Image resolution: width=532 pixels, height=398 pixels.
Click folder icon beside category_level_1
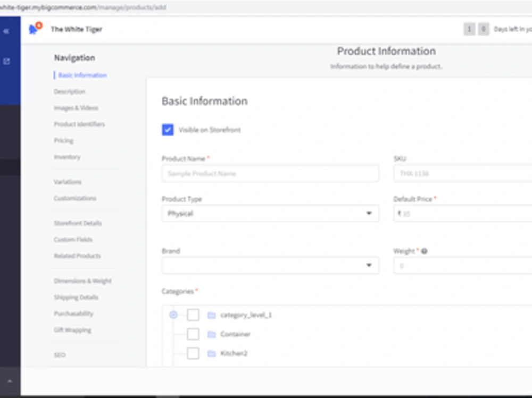(212, 315)
